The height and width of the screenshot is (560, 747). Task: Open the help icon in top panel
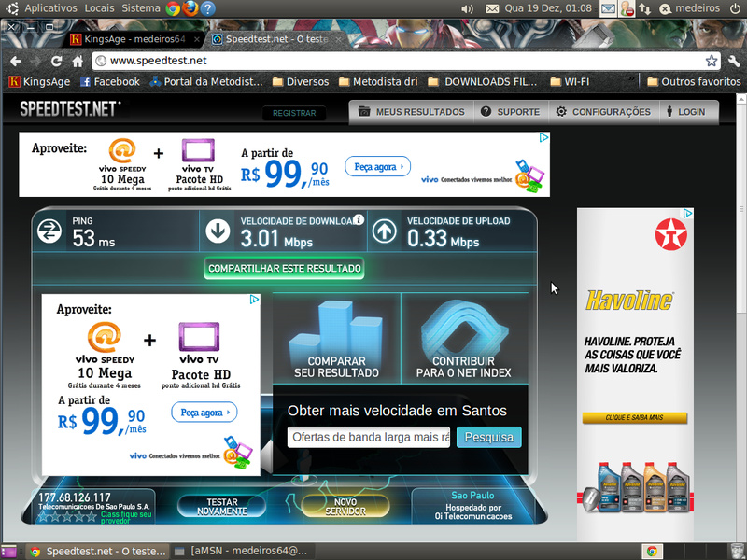(207, 8)
